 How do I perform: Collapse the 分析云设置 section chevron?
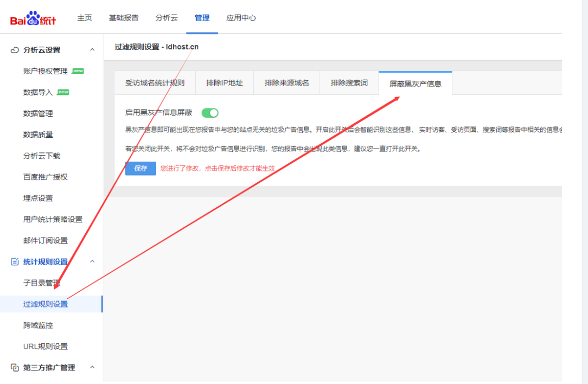(92, 50)
